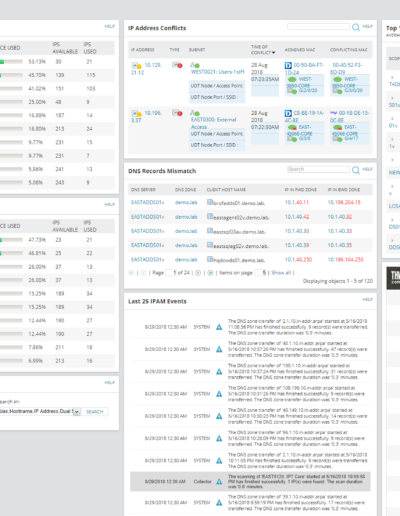Click the usage bar on the 47.73% row
Image resolution: width=400 pixels, height=516 pixels.
(11, 240)
